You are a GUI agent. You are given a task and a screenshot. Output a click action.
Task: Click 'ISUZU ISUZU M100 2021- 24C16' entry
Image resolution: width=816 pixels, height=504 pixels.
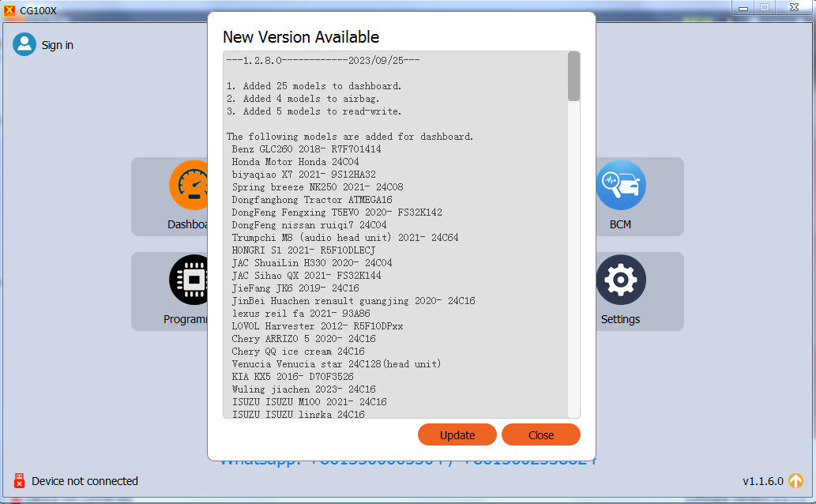309,402
